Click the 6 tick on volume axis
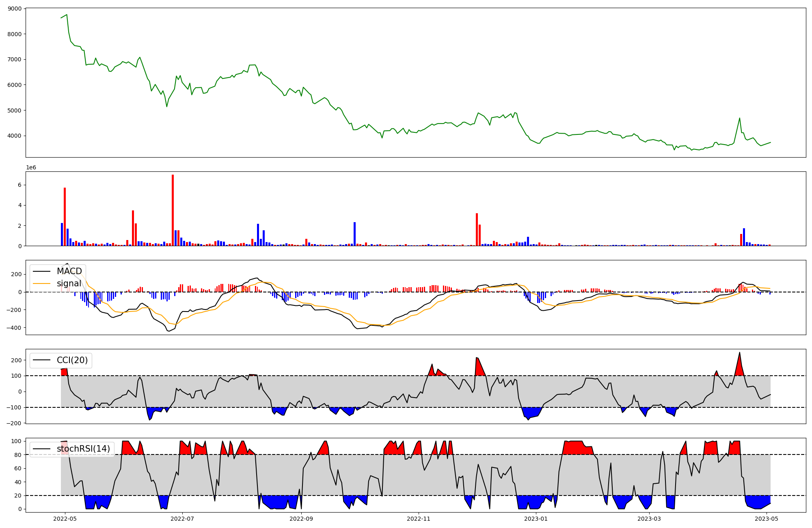This screenshot has height=528, width=812. pyautogui.click(x=19, y=185)
